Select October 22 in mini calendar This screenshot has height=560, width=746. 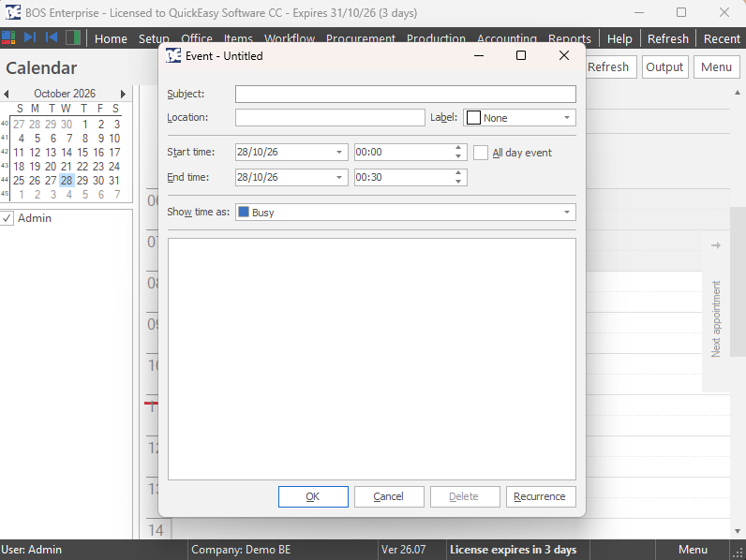[x=82, y=167]
